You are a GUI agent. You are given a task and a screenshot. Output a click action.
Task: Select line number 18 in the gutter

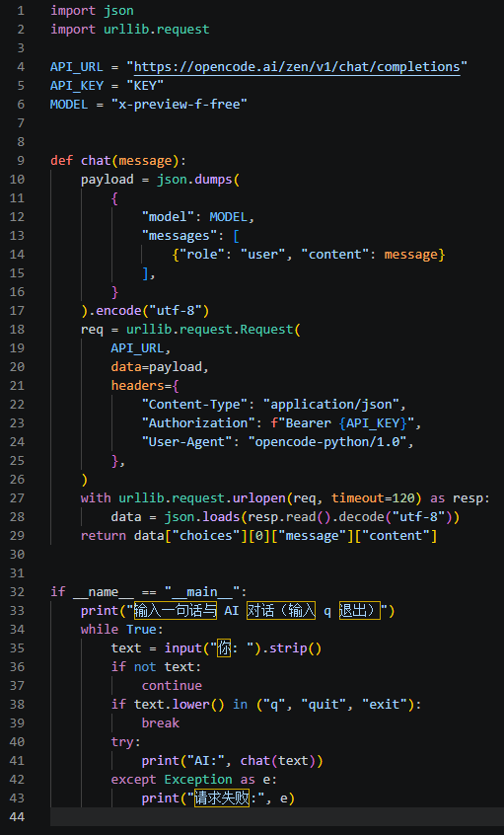[17, 329]
